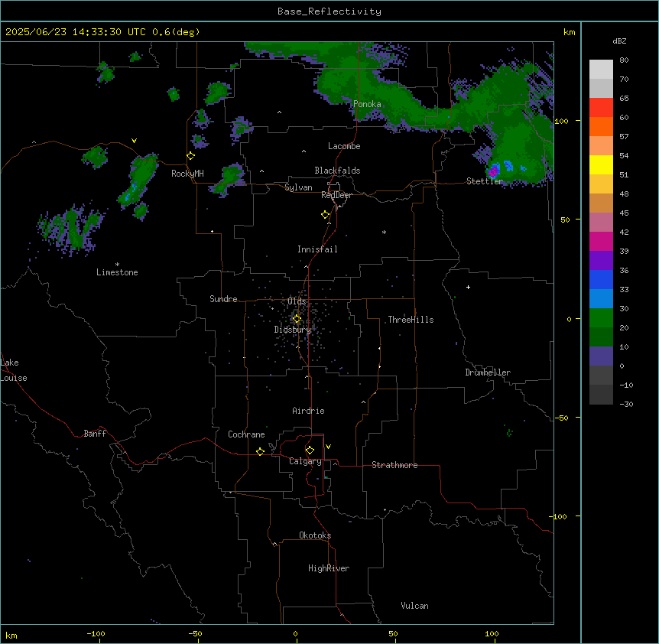659x644 pixels.
Task: Select the Drumheller label
Action: (x=488, y=372)
